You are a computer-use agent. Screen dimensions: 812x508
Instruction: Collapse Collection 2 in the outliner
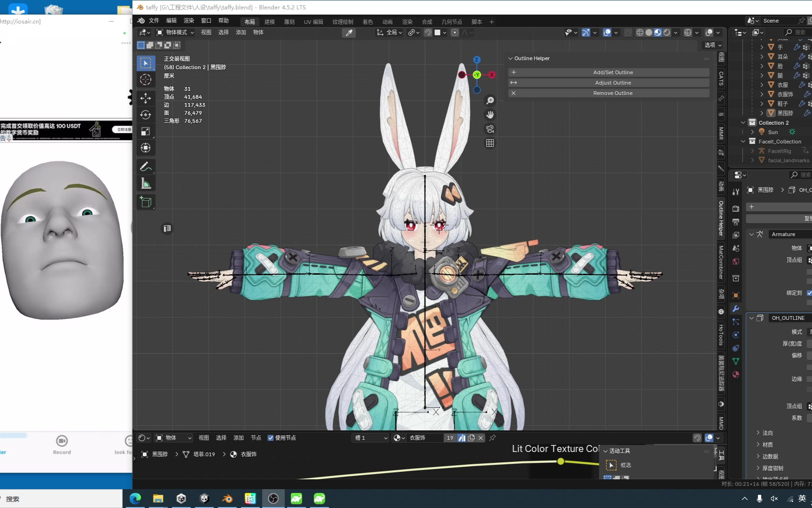click(x=743, y=123)
